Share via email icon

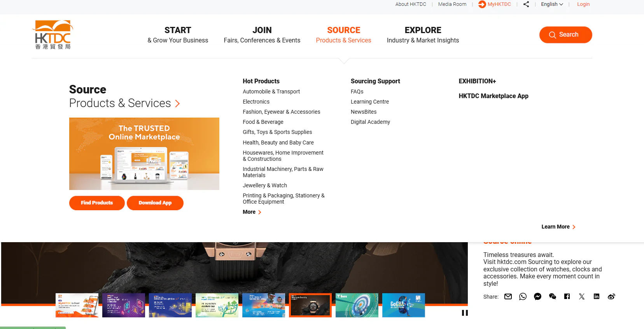pos(508,297)
